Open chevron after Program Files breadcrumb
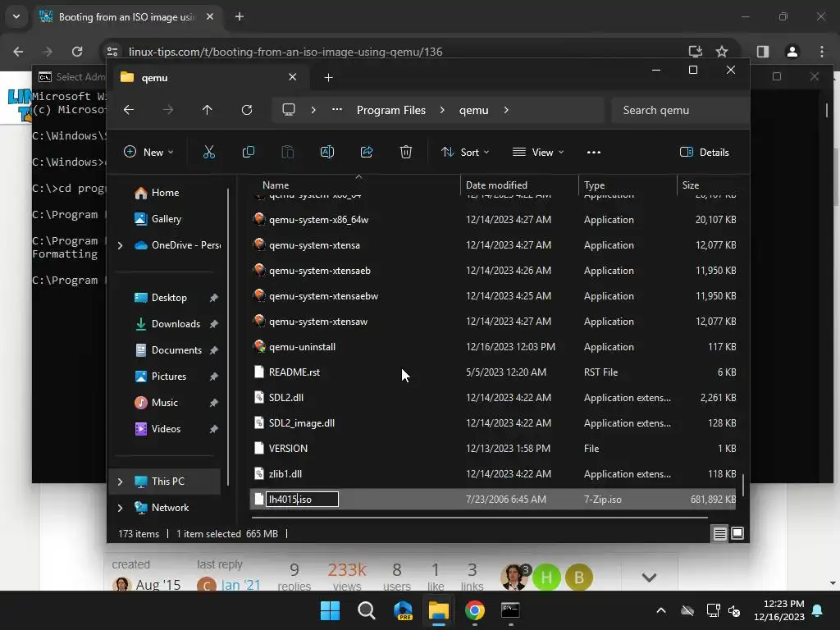This screenshot has width=840, height=630. tap(442, 110)
